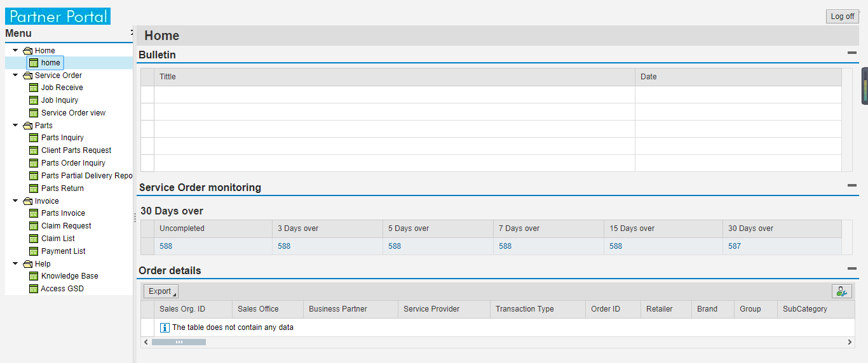Collapse the Bulletin section
Screen dimensions: 868x363
[x=852, y=53]
